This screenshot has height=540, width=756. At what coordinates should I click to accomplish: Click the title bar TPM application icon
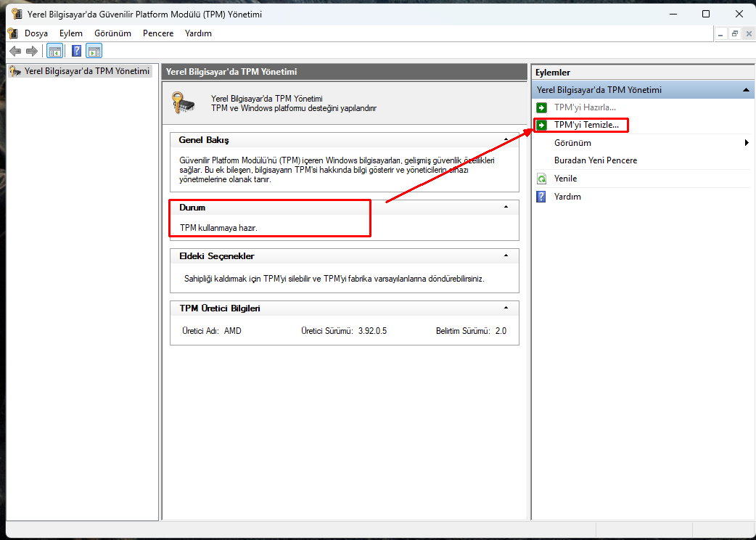(17, 14)
